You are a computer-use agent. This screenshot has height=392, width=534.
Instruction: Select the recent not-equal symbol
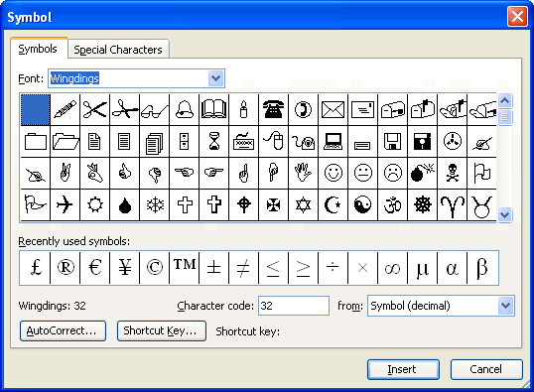[244, 268]
